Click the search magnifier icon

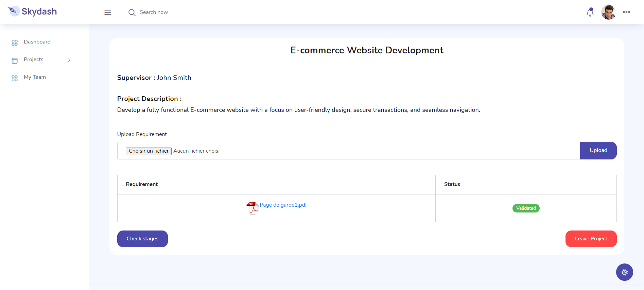tap(132, 13)
